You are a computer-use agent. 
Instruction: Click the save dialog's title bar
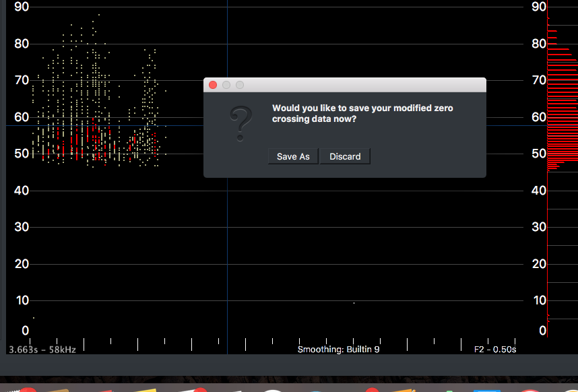click(x=364, y=85)
